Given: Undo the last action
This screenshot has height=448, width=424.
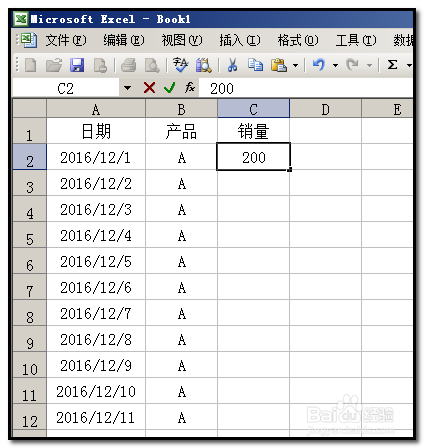Looking at the screenshot, I should coord(319,65).
